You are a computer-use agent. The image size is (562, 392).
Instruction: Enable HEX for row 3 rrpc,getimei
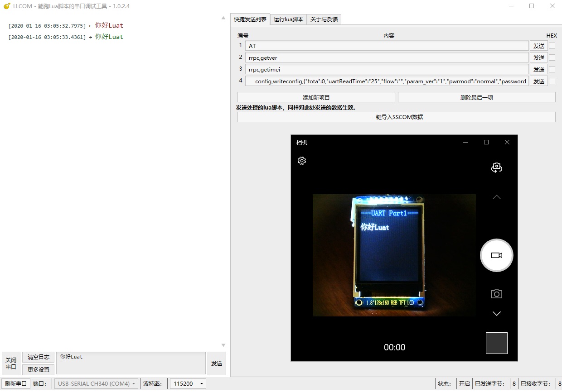(552, 69)
